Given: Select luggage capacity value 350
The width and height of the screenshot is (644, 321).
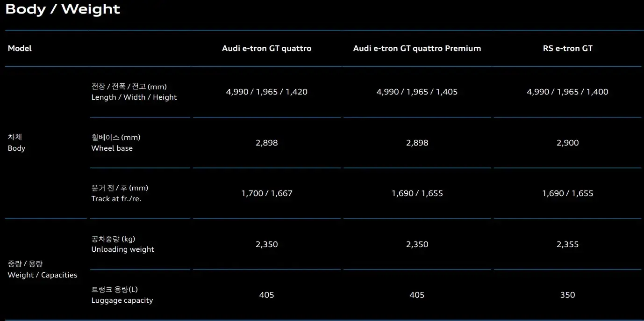Looking at the screenshot, I should [567, 295].
